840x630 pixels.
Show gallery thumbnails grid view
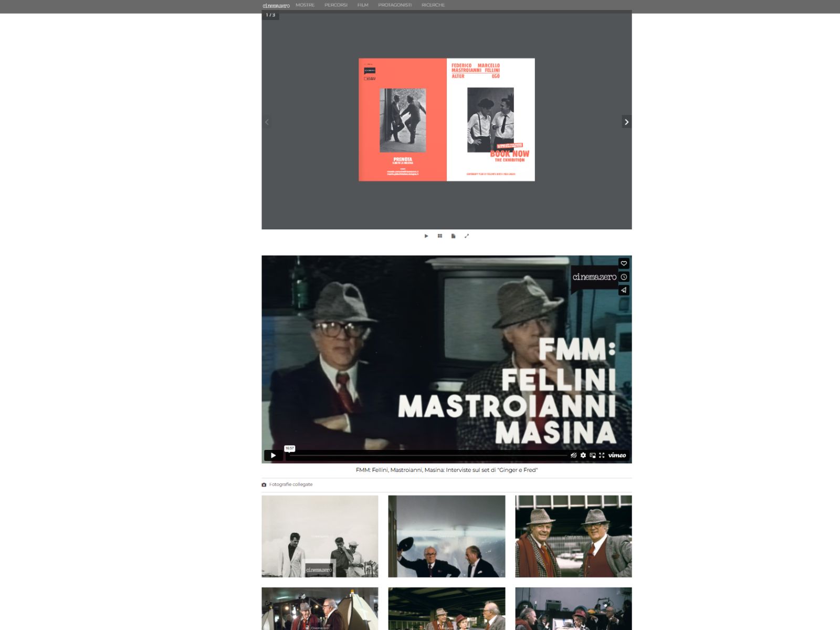[x=440, y=236]
